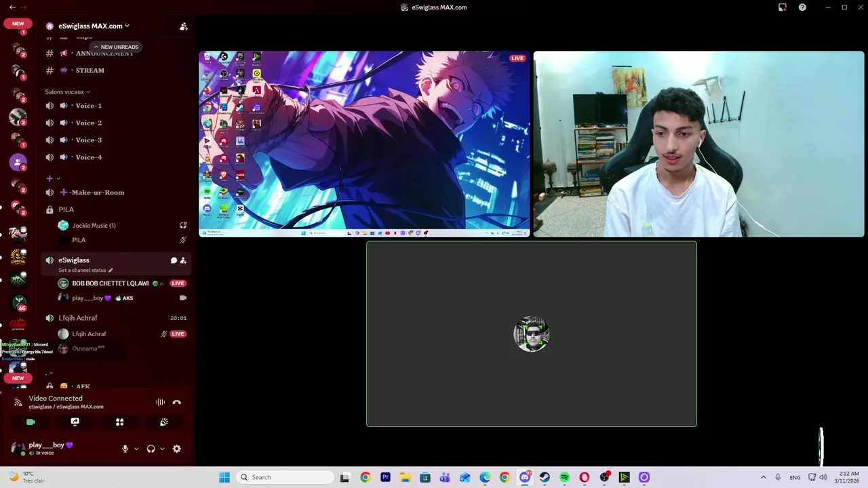Open the voice activities launcher

click(x=119, y=422)
